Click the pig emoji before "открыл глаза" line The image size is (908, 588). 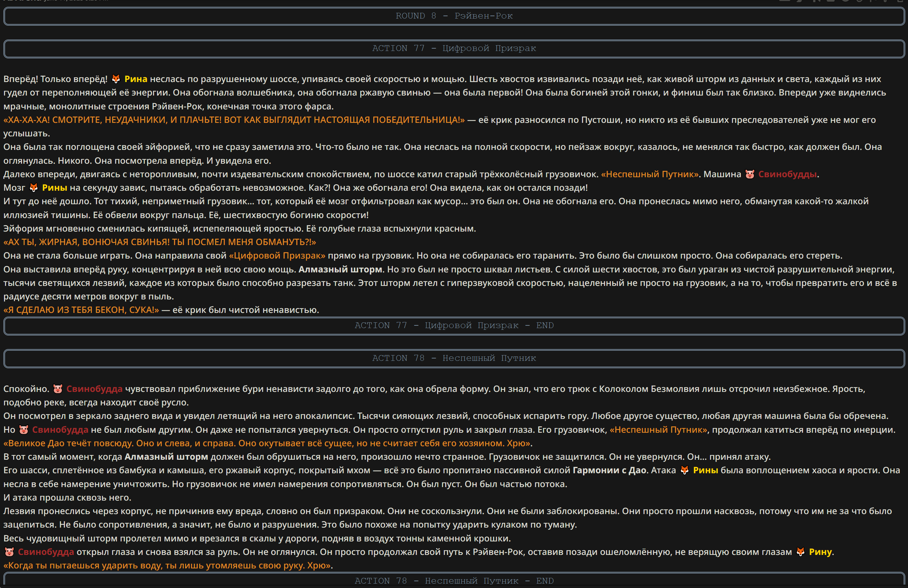(x=9, y=552)
